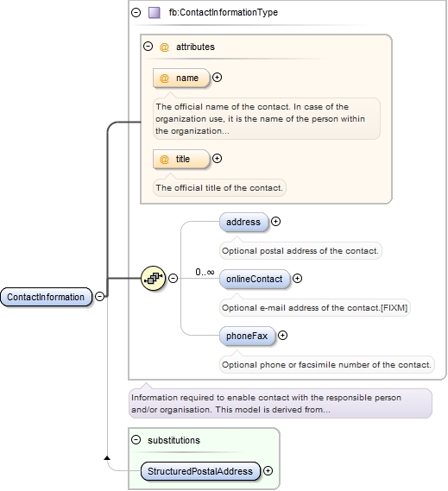Expand the onlineContact element
The image size is (448, 491).
[297, 279]
